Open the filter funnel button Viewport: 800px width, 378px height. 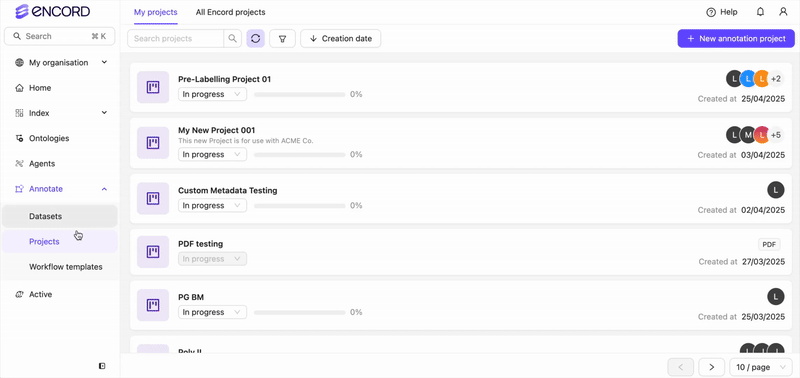(x=282, y=38)
